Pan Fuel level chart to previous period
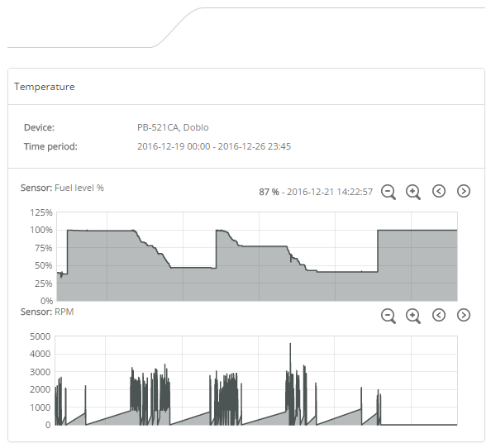 (439, 191)
